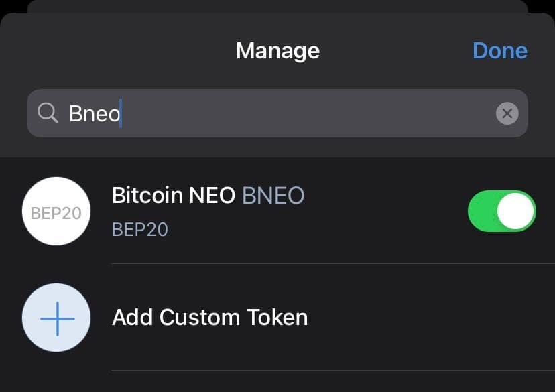Select the Bitcoin NEO token name

tap(174, 195)
